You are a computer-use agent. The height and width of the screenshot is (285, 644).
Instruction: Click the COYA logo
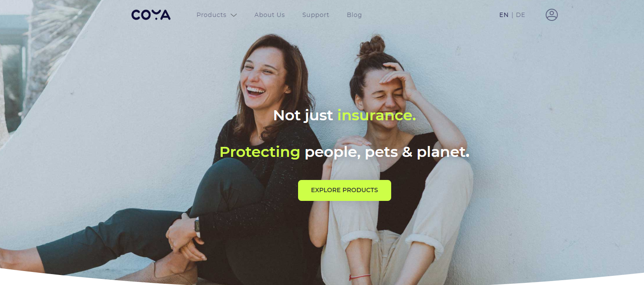click(x=151, y=15)
